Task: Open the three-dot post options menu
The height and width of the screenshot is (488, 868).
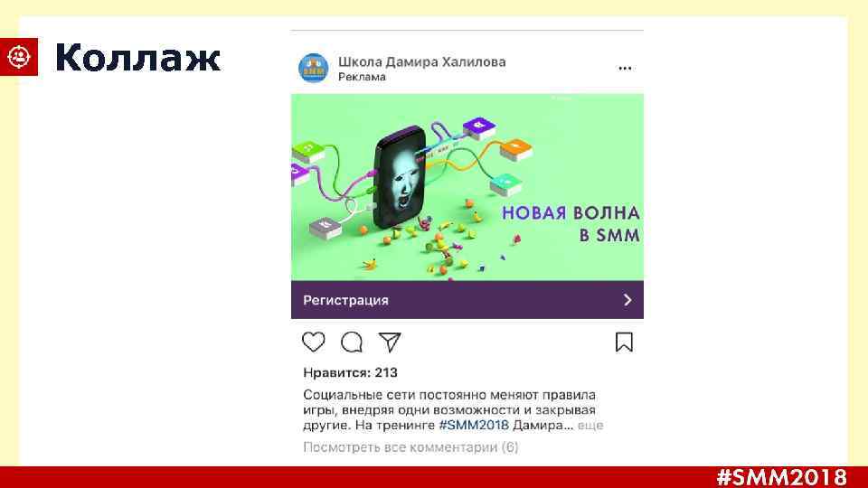Action: coord(625,68)
